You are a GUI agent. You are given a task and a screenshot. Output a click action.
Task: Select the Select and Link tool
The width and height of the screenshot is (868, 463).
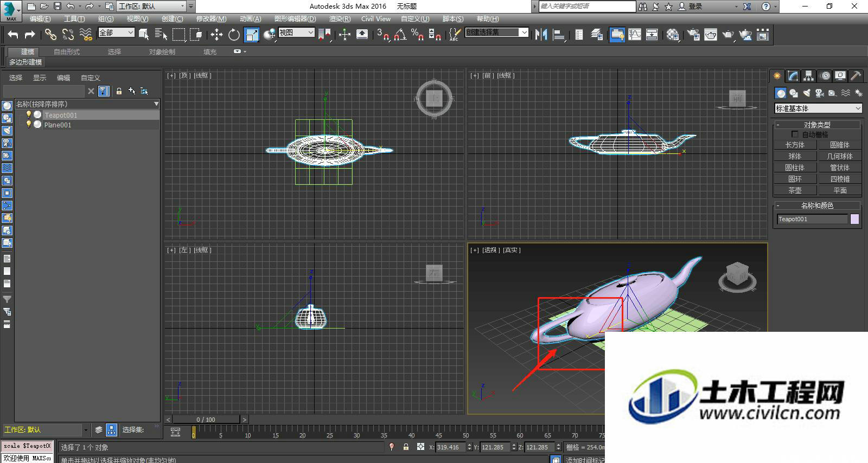[x=50, y=35]
